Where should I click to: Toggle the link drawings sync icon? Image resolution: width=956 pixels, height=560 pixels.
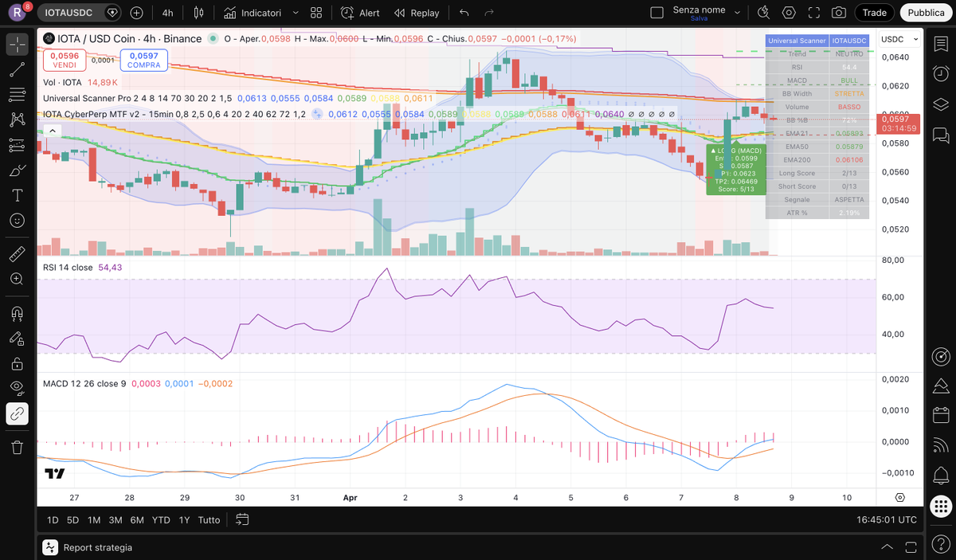coord(17,413)
